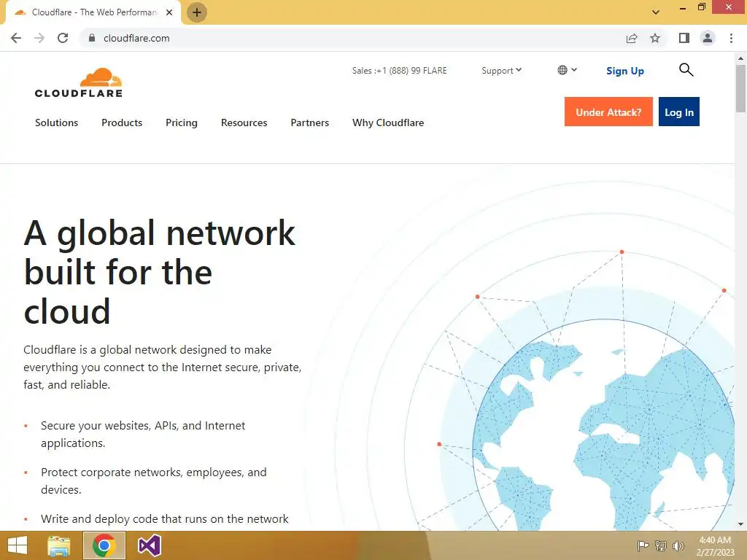Go back using the browser back arrow
The height and width of the screenshot is (560, 747).
(16, 38)
